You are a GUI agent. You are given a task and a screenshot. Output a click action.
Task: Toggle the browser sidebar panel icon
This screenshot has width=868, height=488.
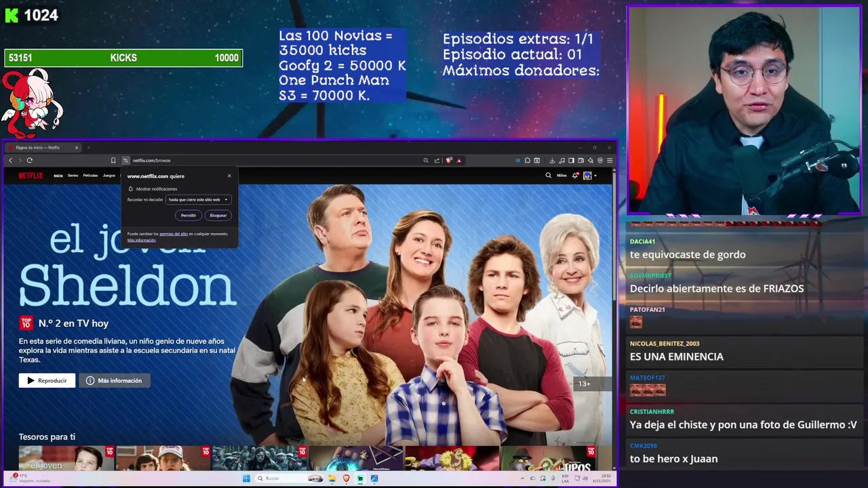pos(572,161)
